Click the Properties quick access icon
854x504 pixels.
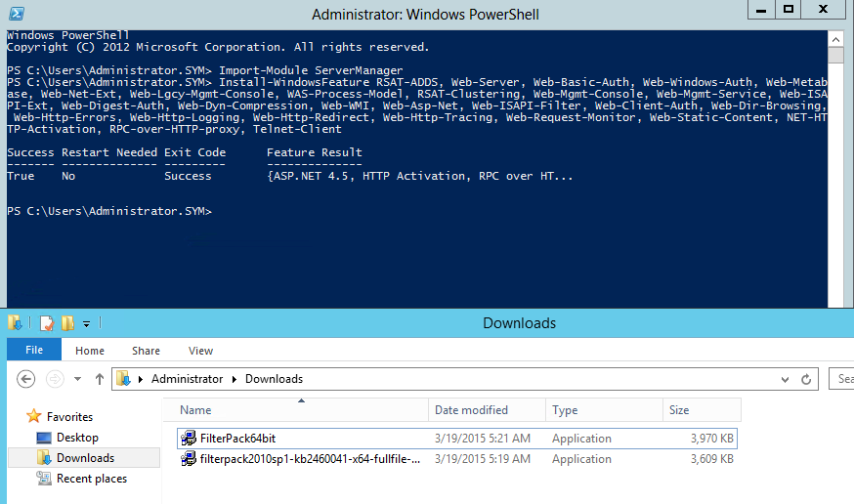[x=47, y=323]
